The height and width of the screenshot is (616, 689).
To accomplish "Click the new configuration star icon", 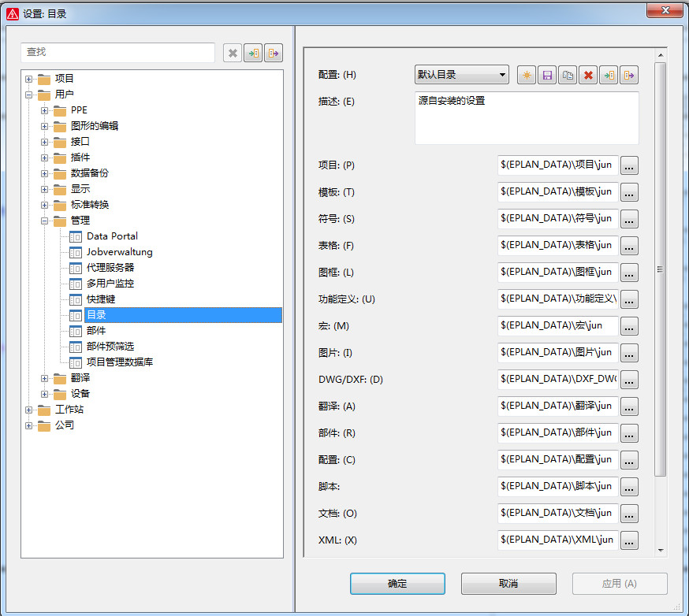I will [x=526, y=76].
